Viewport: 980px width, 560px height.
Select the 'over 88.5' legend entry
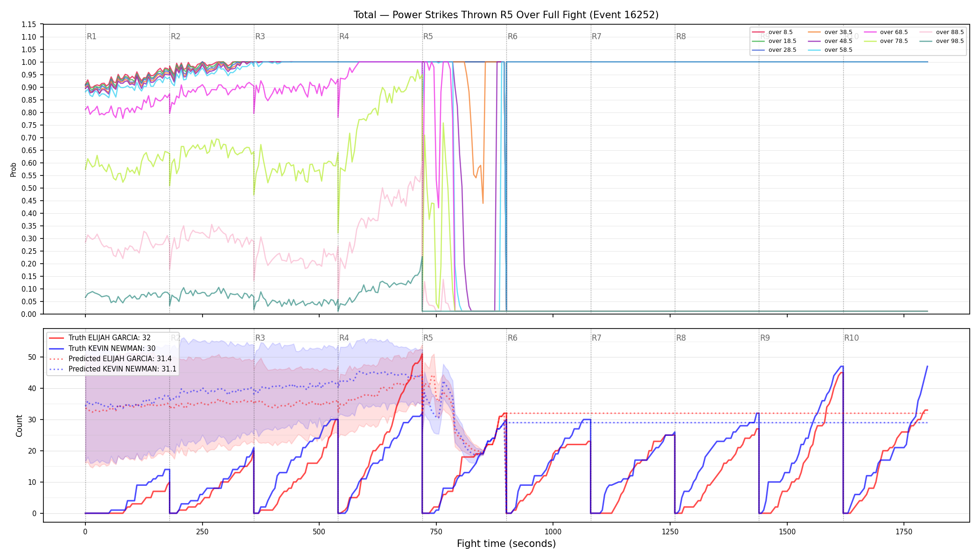point(942,32)
